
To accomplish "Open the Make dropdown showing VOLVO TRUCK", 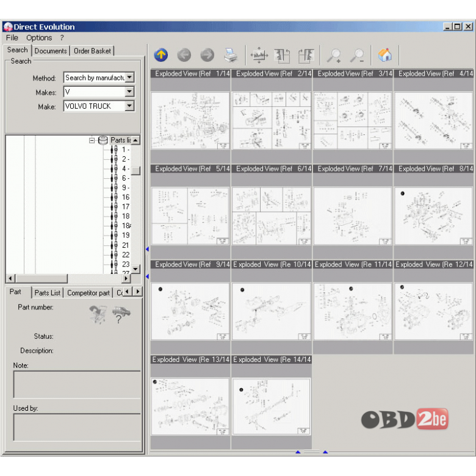I will pos(129,106).
